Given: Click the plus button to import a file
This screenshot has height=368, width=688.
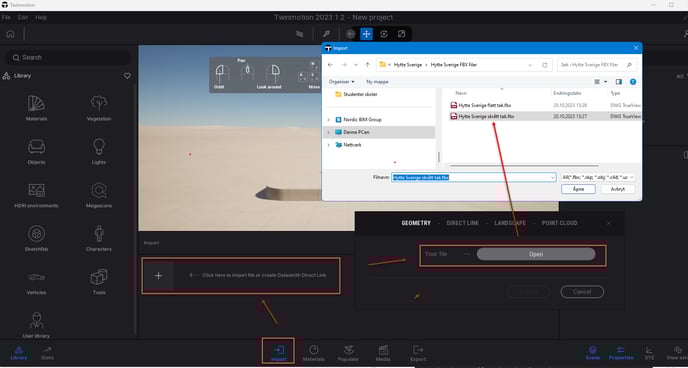Looking at the screenshot, I should point(159,275).
